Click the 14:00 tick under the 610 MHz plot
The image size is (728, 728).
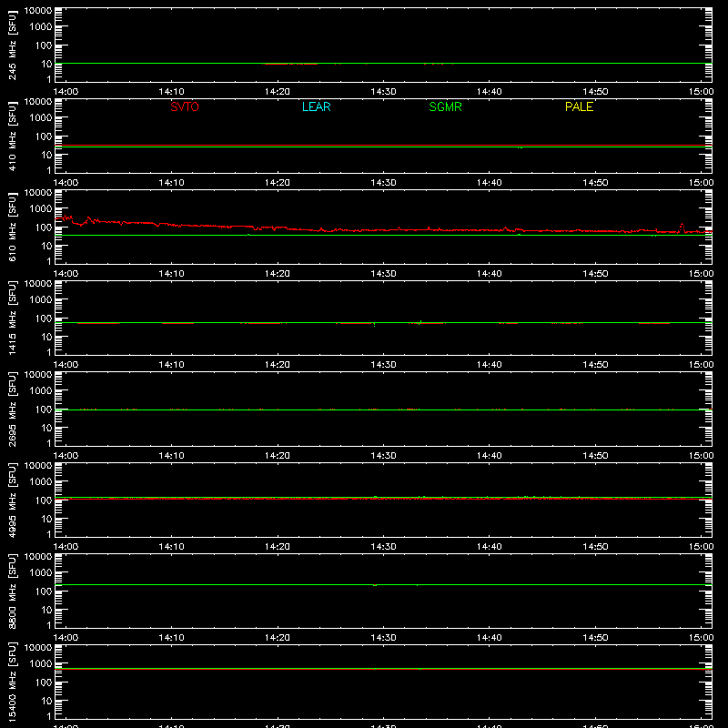click(66, 274)
